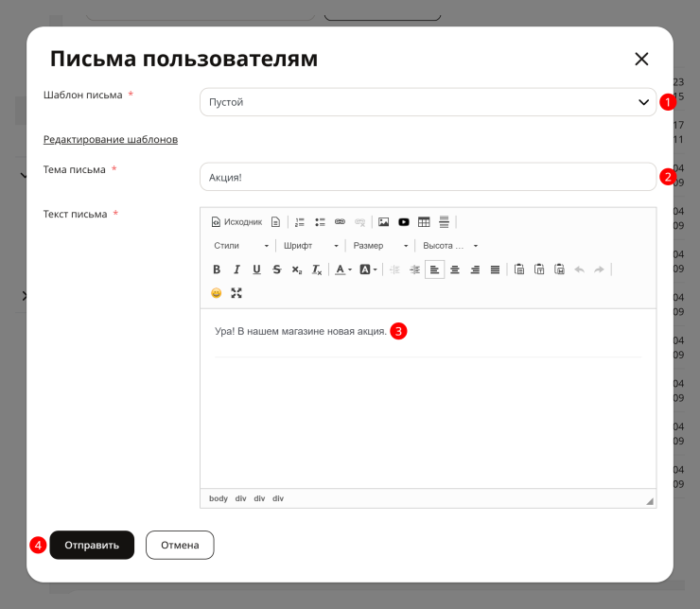
Task: Toggle strikethrough formatting
Action: click(x=277, y=270)
